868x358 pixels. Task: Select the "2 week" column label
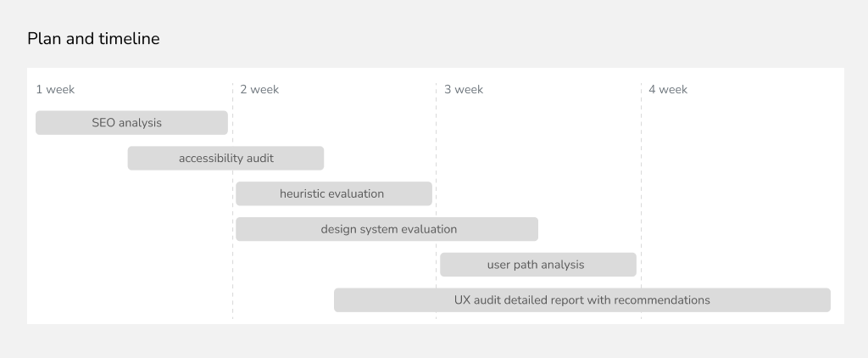click(x=259, y=90)
